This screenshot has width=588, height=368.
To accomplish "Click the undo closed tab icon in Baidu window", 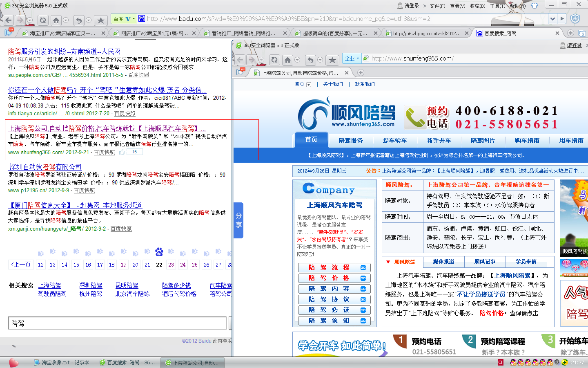I will click(x=79, y=20).
